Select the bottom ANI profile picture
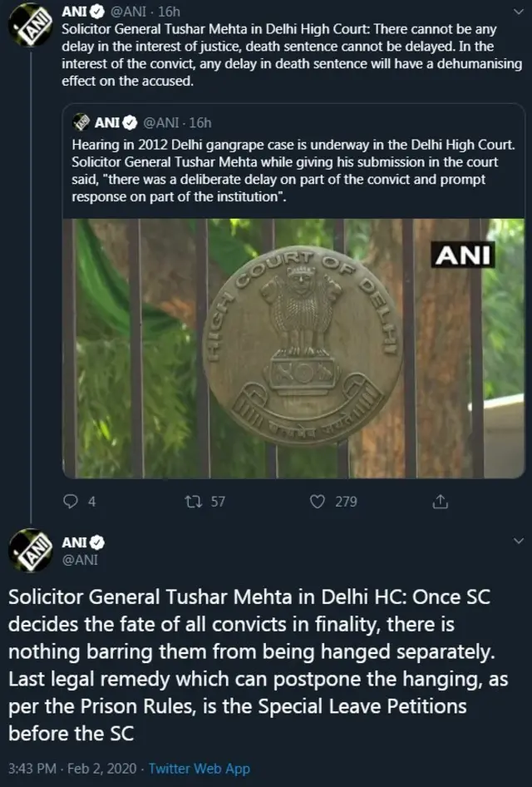 (32, 547)
